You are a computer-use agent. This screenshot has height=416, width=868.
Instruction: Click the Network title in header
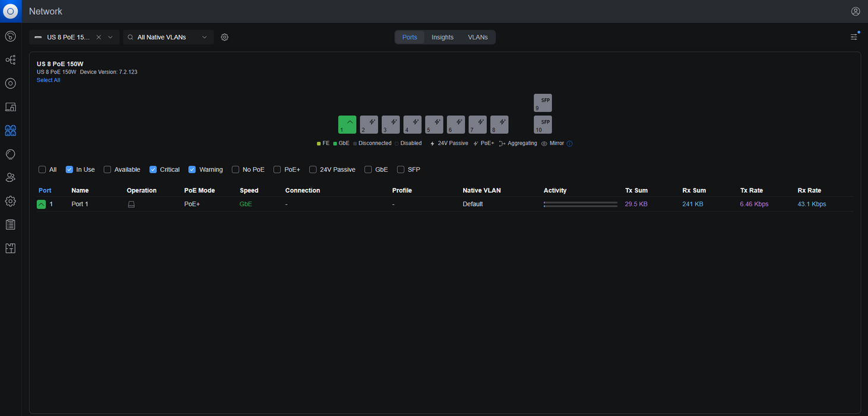46,11
